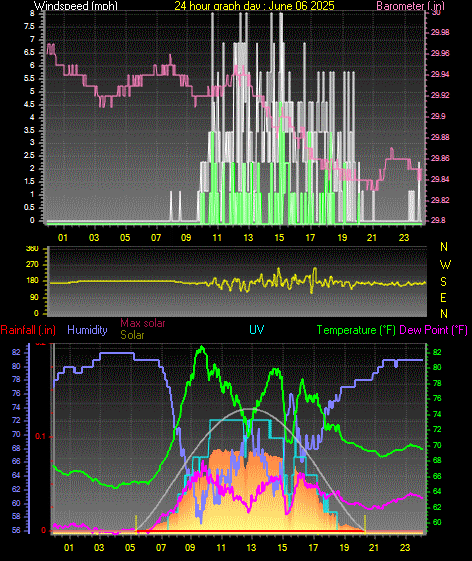Click the 7.5 tick on the windspeed axis
472x561 pixels.
point(29,26)
